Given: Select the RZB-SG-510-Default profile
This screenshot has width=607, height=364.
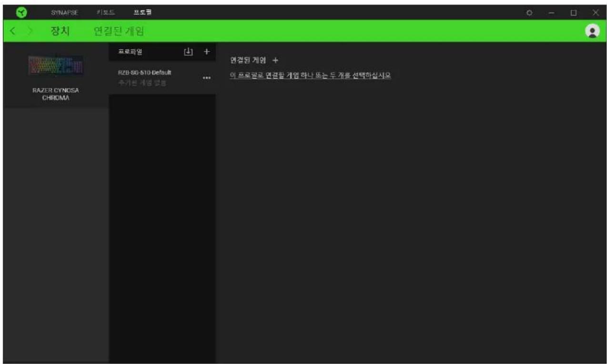Looking at the screenshot, I should tap(162, 78).
